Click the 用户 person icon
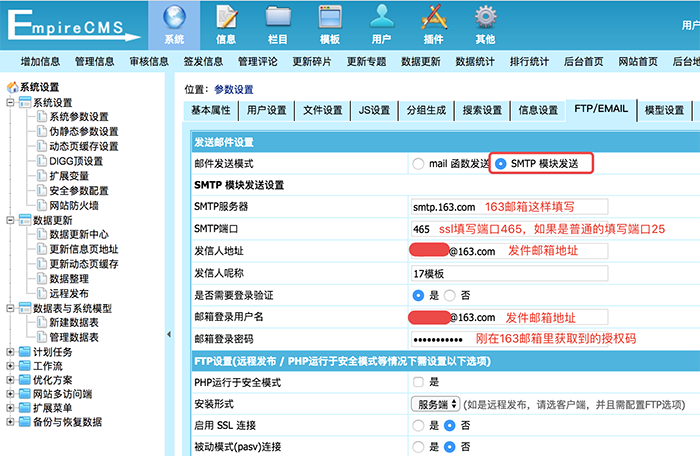Image resolution: width=700 pixels, height=456 pixels. [381, 17]
